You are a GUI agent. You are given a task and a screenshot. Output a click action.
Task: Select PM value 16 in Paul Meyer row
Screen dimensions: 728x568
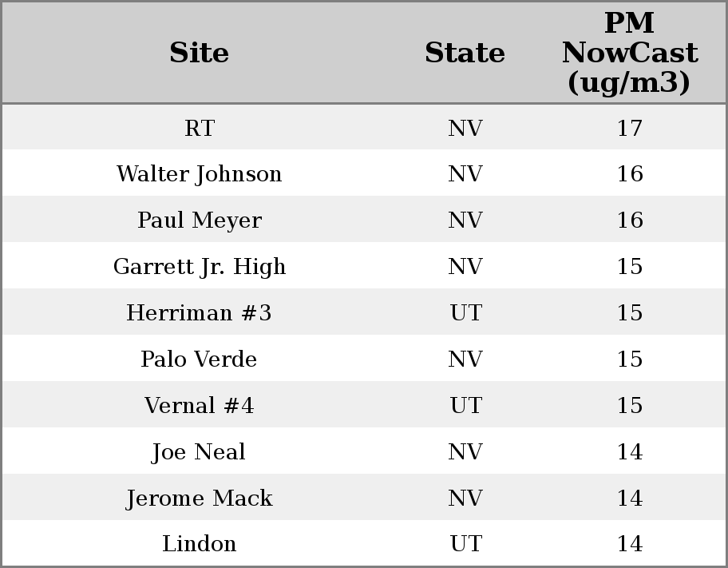pyautogui.click(x=629, y=220)
